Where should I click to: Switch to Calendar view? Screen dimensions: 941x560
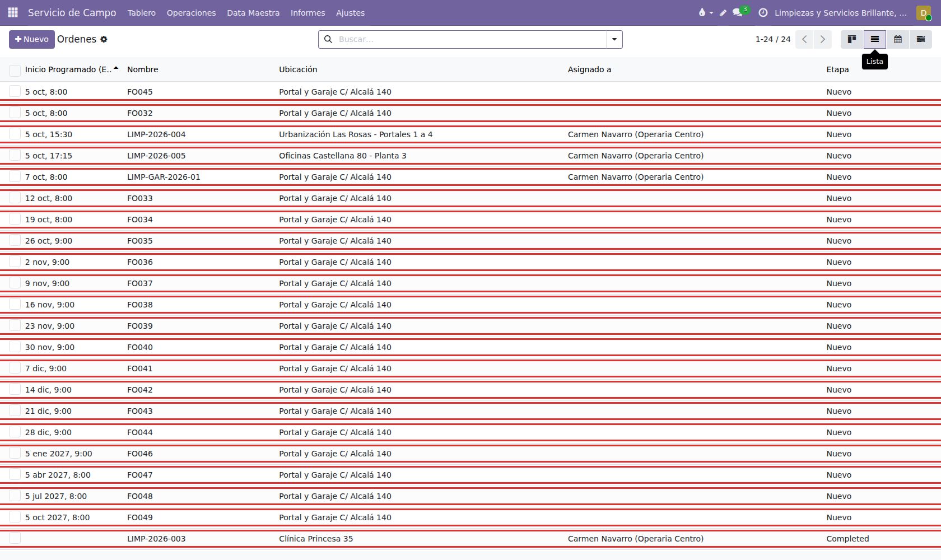click(898, 39)
